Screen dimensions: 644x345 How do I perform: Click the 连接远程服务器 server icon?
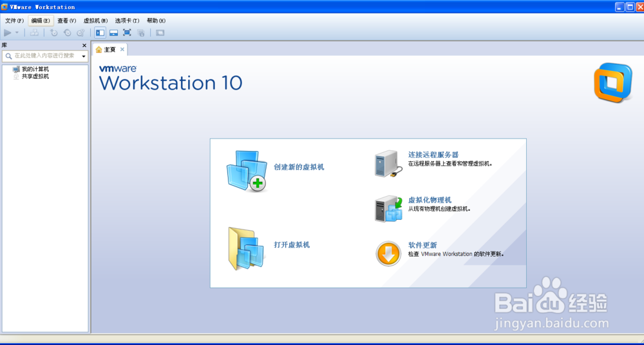coord(388,164)
